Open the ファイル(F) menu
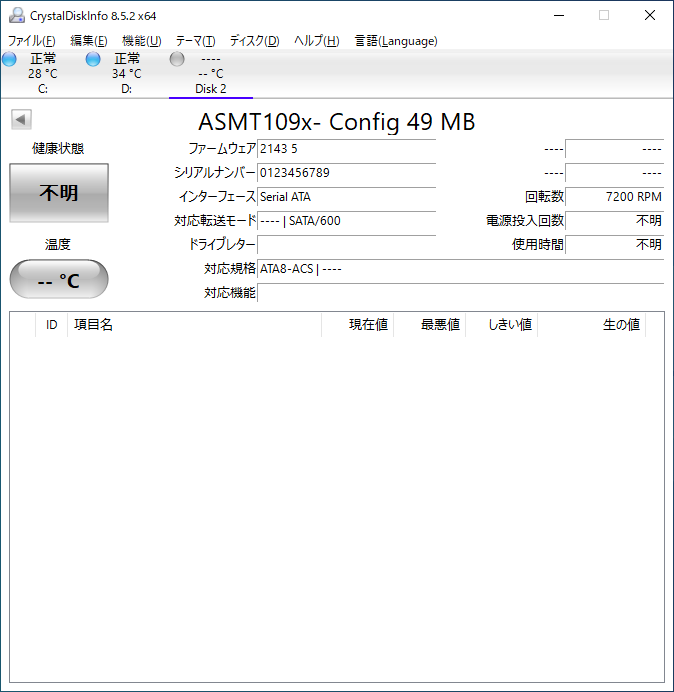674x692 pixels. [32, 41]
